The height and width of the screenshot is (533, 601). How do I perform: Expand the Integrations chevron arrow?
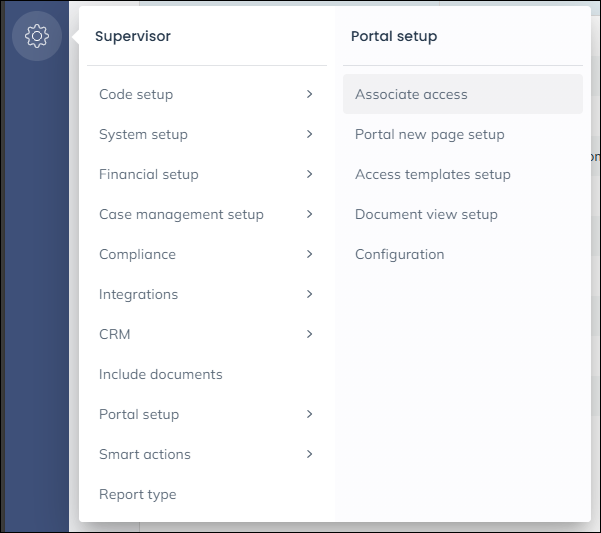[x=310, y=294]
